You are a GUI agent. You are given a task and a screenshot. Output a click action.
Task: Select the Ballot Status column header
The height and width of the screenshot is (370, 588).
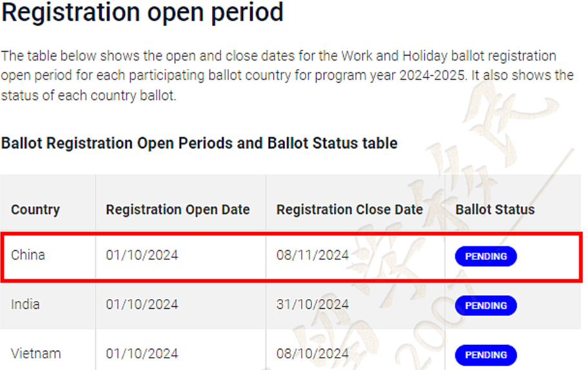click(x=495, y=209)
